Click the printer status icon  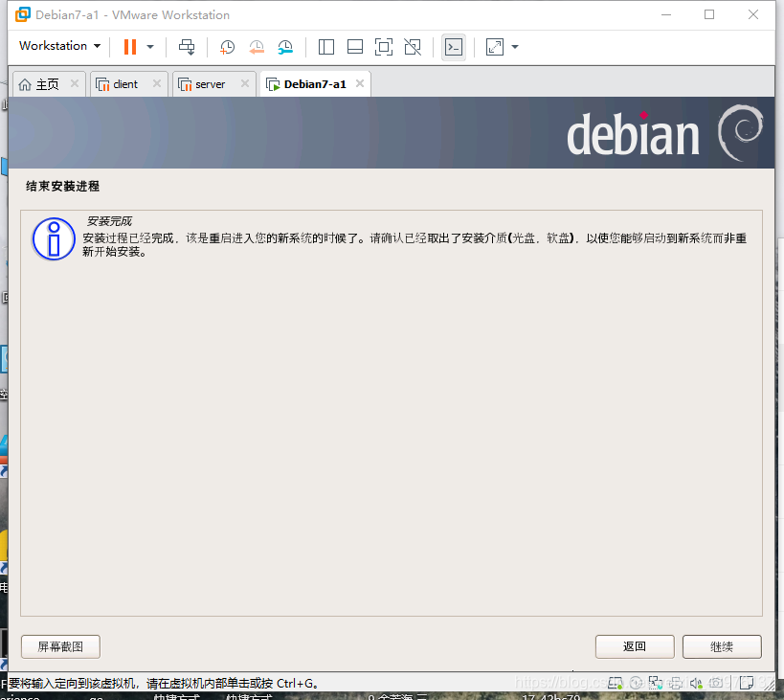pos(676,683)
